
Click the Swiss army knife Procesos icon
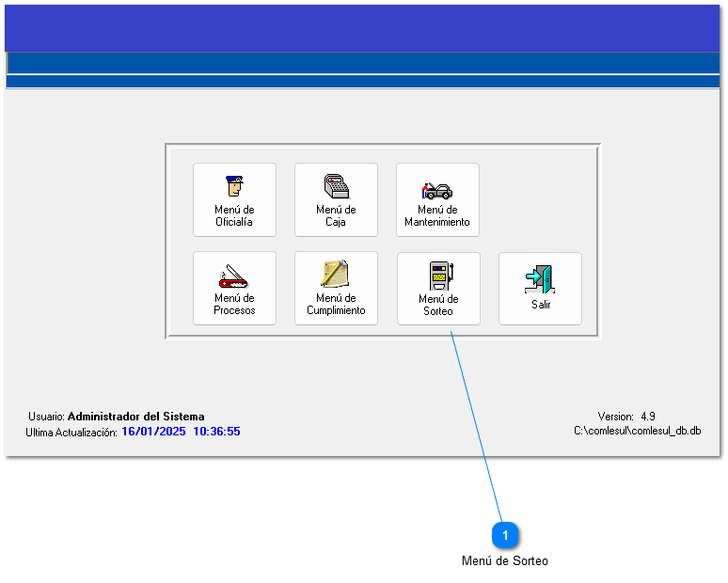coord(234,275)
